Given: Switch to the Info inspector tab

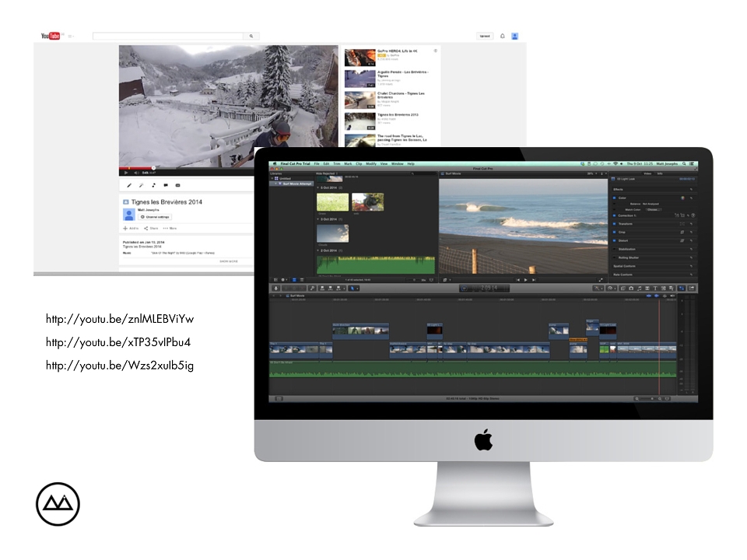Looking at the screenshot, I should 660,173.
